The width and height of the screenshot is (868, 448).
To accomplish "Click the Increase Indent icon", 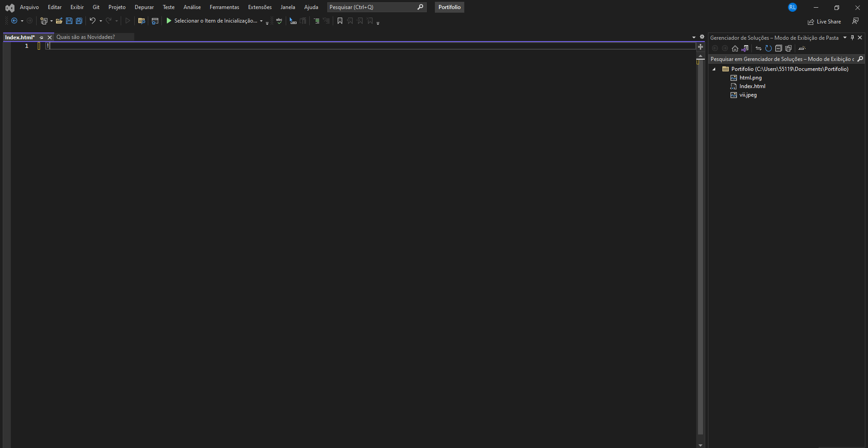I will [316, 21].
